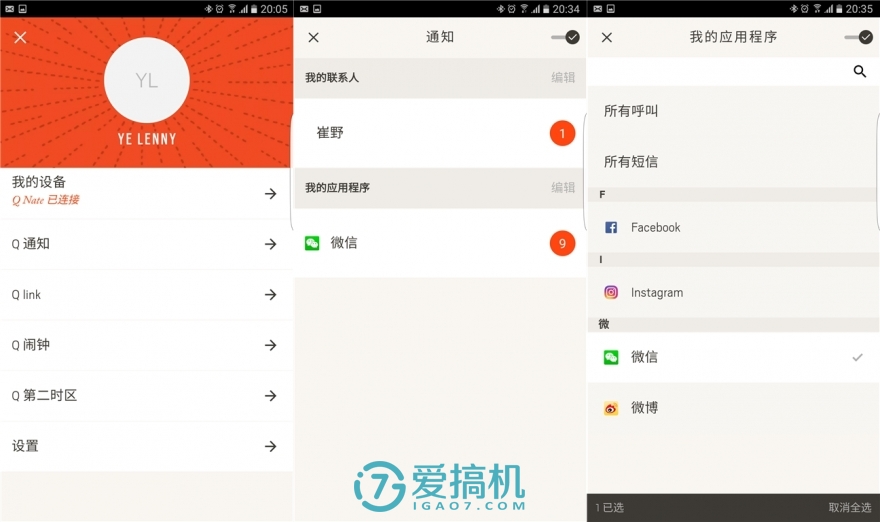Tap the YL profile avatar circle
Image resolution: width=880 pixels, height=522 pixels.
(x=146, y=80)
